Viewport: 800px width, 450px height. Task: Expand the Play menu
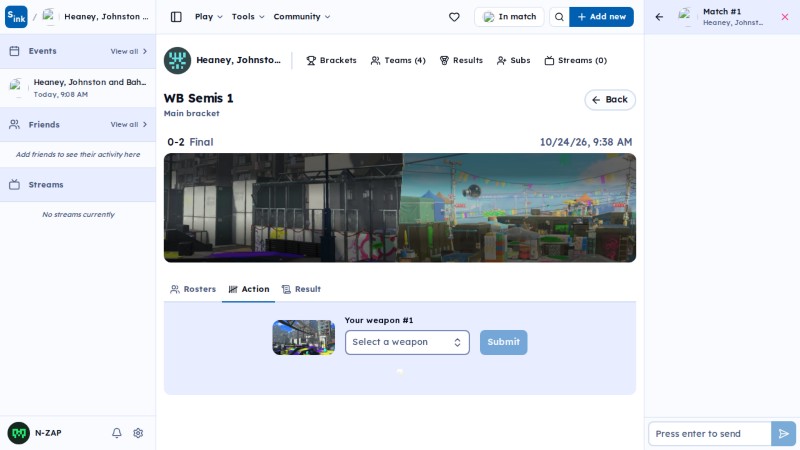[208, 17]
